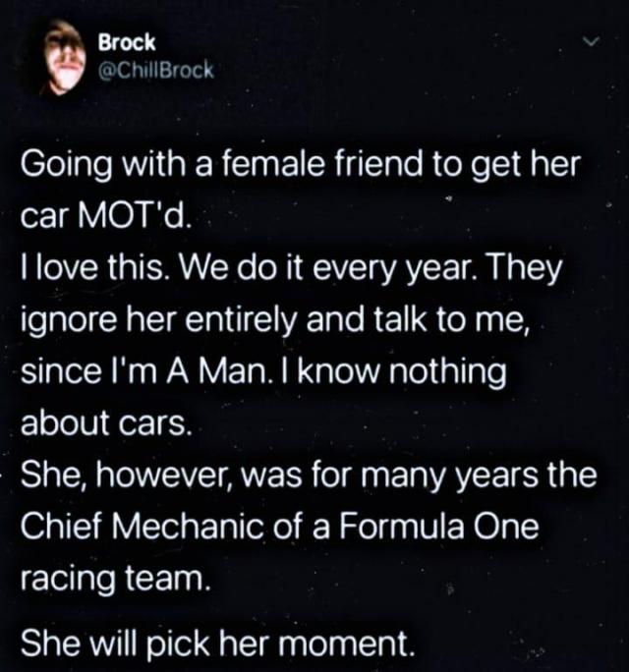The image size is (629, 672).
Task: Open Brock's profile picture avatar
Action: tap(63, 58)
